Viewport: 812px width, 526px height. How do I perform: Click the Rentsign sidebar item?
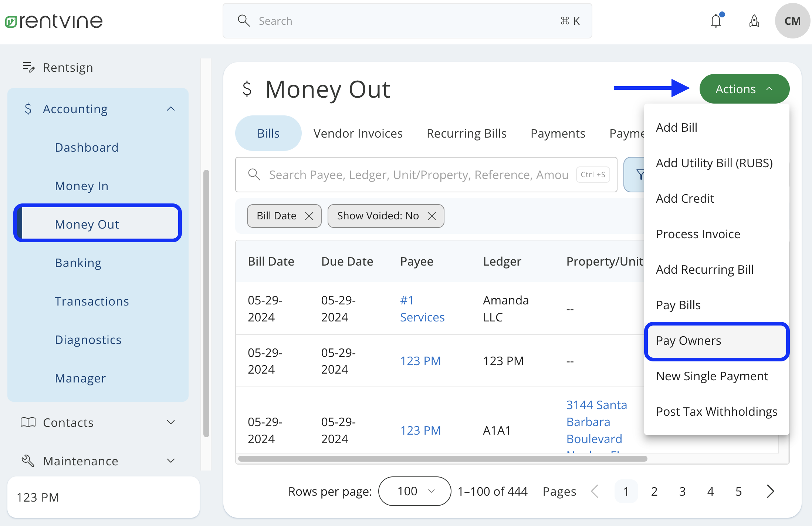point(68,68)
